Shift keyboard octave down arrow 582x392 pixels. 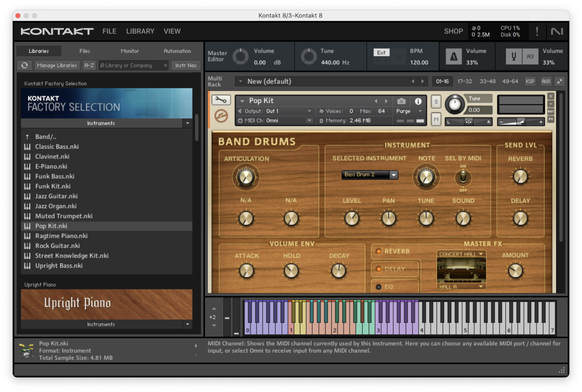coord(214,326)
